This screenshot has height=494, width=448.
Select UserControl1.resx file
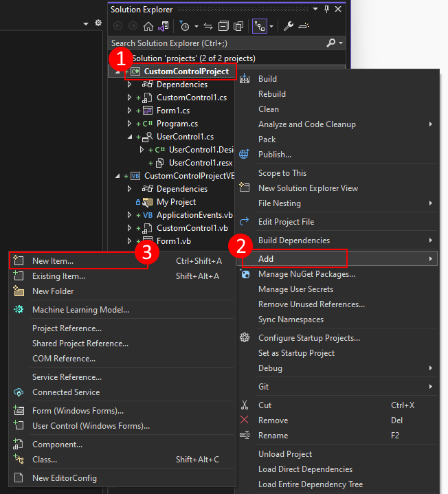click(201, 163)
